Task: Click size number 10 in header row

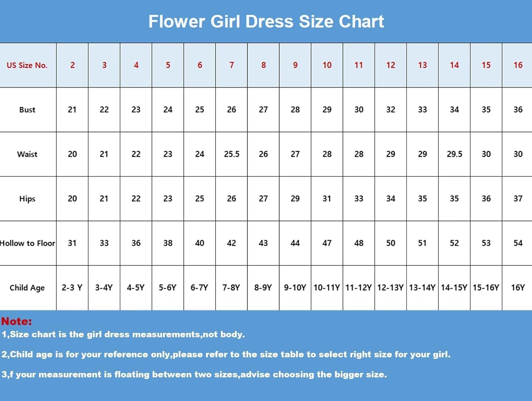Action: click(327, 65)
